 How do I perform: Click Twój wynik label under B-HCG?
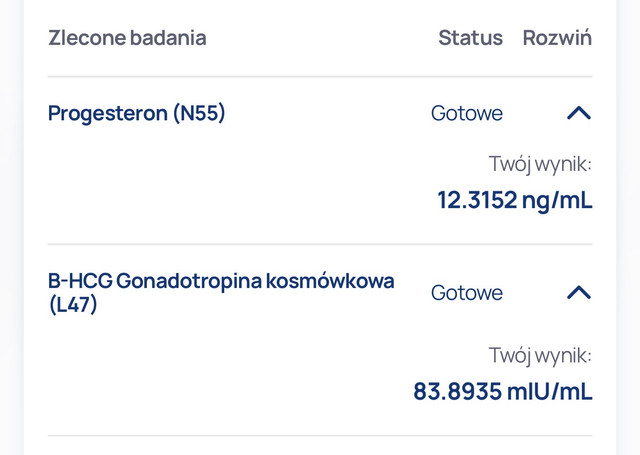click(x=540, y=355)
